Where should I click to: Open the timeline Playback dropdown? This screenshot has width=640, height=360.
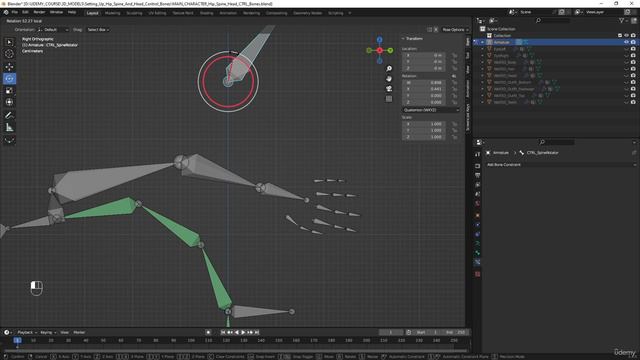(x=27, y=333)
